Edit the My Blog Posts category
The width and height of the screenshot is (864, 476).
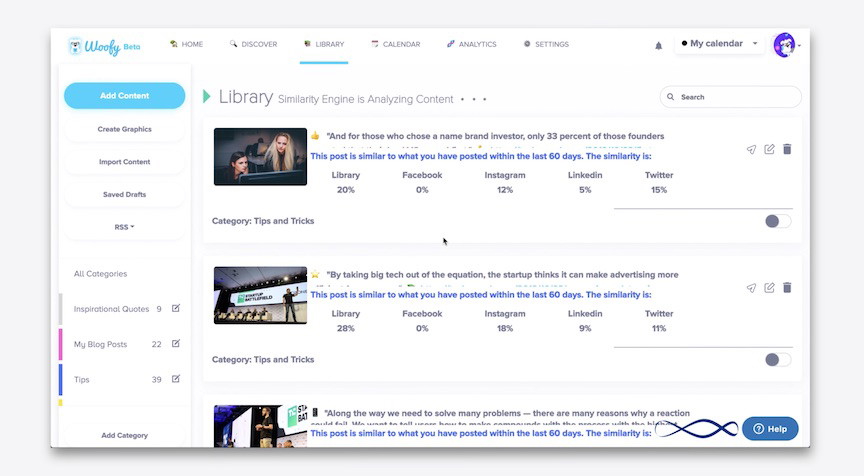176,343
